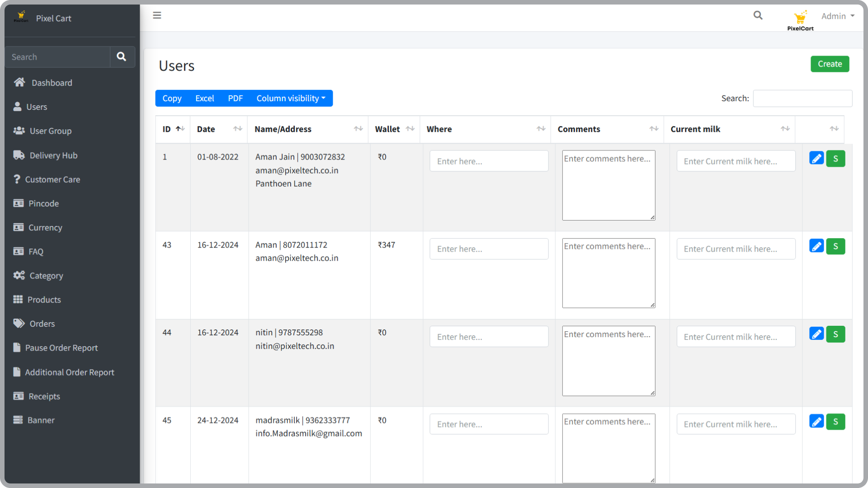Viewport: 868px width, 488px height.
Task: Click the Pincode card icon
Action: 19,203
